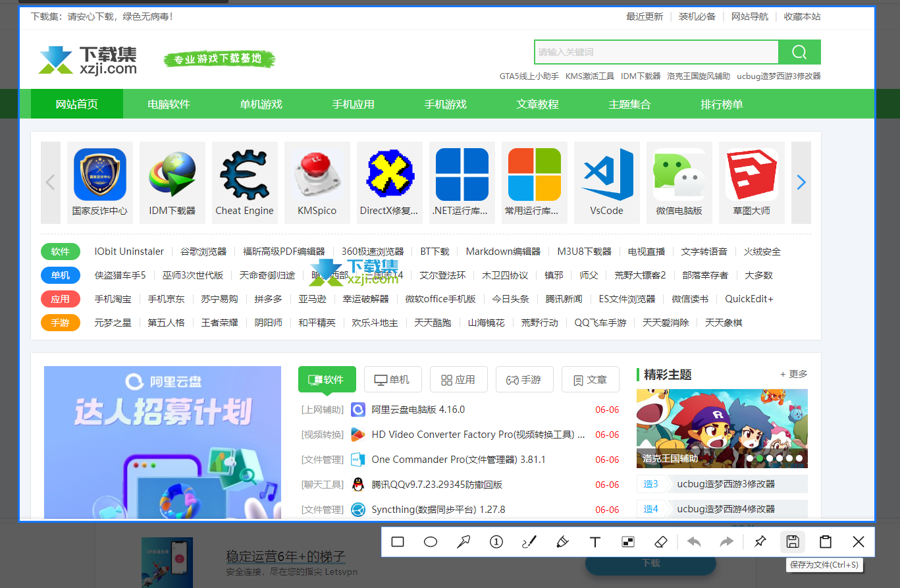The image size is (900, 588).
Task: Select the arrow annotation tool
Action: pos(463,542)
